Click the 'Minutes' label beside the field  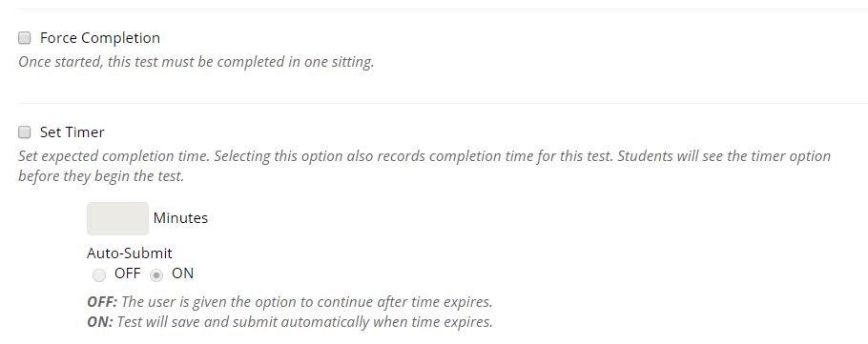coord(180,218)
